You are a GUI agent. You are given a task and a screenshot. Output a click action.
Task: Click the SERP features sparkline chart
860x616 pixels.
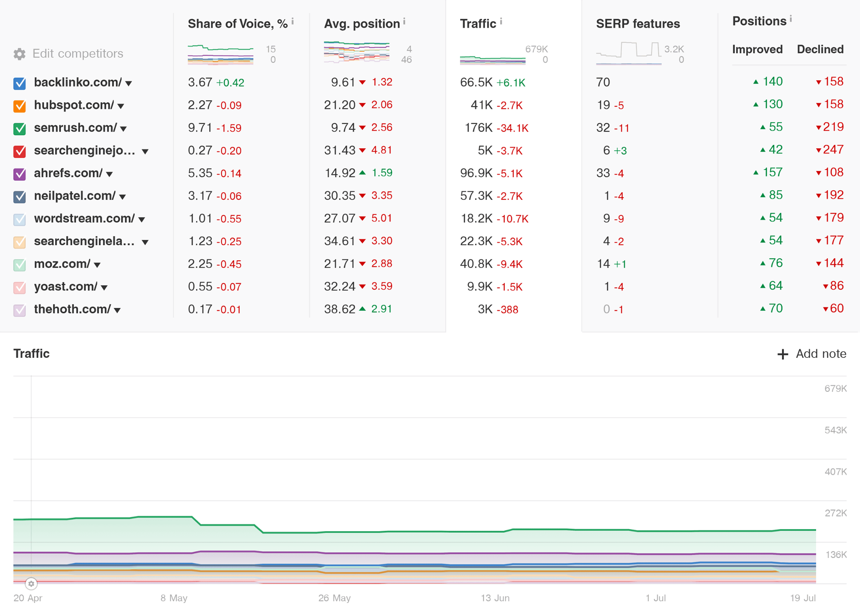coord(629,52)
